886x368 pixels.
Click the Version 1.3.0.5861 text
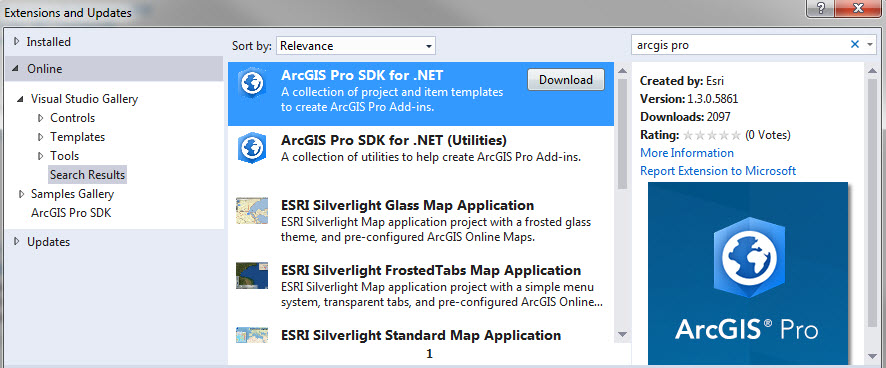pyautogui.click(x=689, y=99)
